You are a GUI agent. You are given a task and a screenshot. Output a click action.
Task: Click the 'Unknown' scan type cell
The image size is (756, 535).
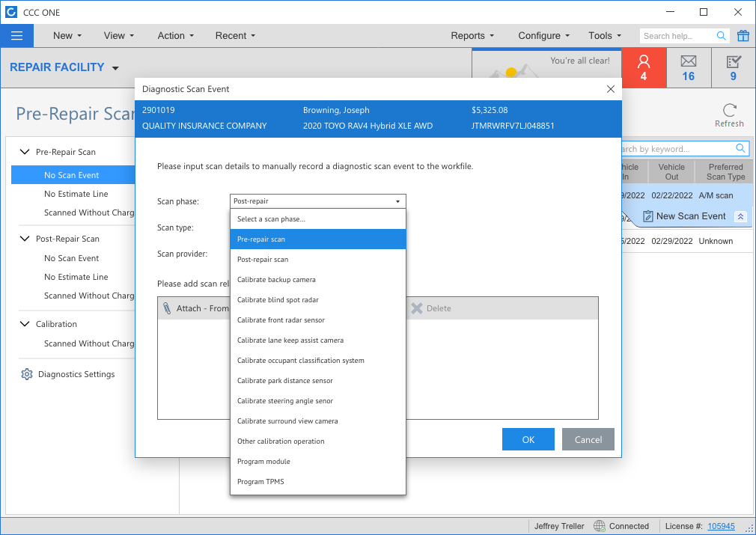click(716, 241)
